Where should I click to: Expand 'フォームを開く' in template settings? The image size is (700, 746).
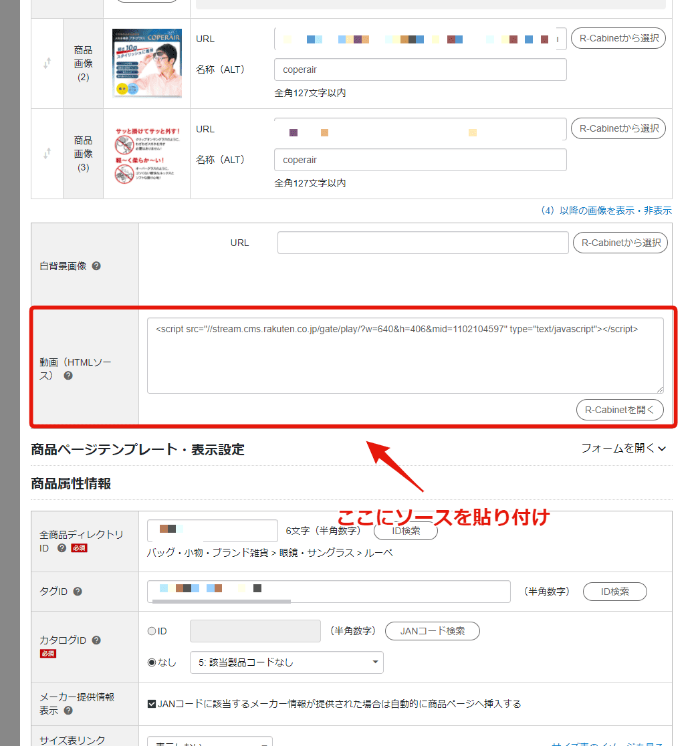pos(623,448)
